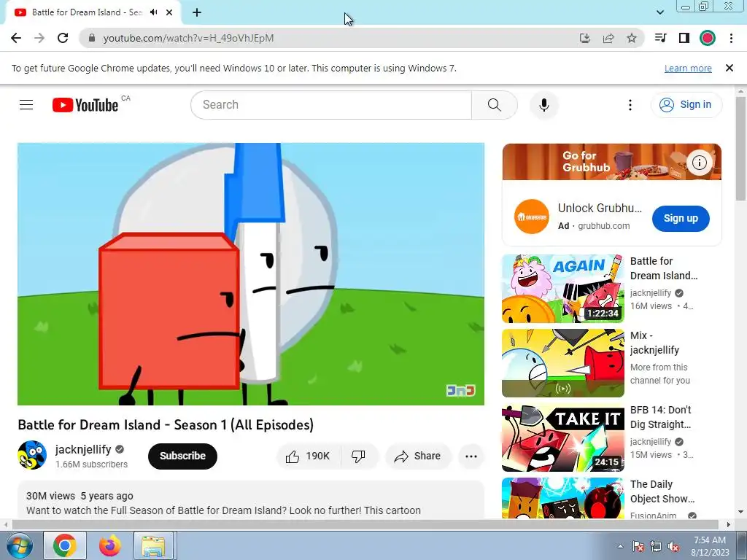Click Grubhub Sign up ad button
The width and height of the screenshot is (747, 560).
click(x=681, y=219)
